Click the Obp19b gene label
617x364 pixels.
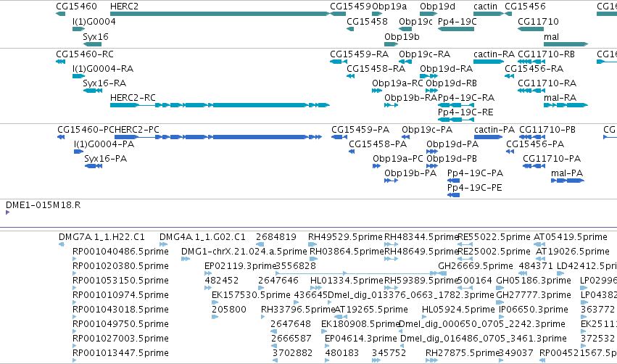(402, 36)
